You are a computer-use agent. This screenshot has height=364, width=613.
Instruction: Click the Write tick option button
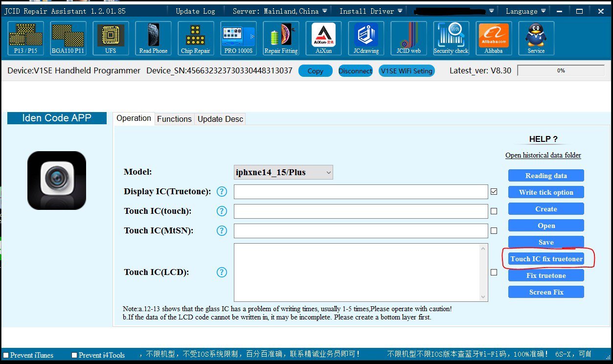(x=546, y=192)
